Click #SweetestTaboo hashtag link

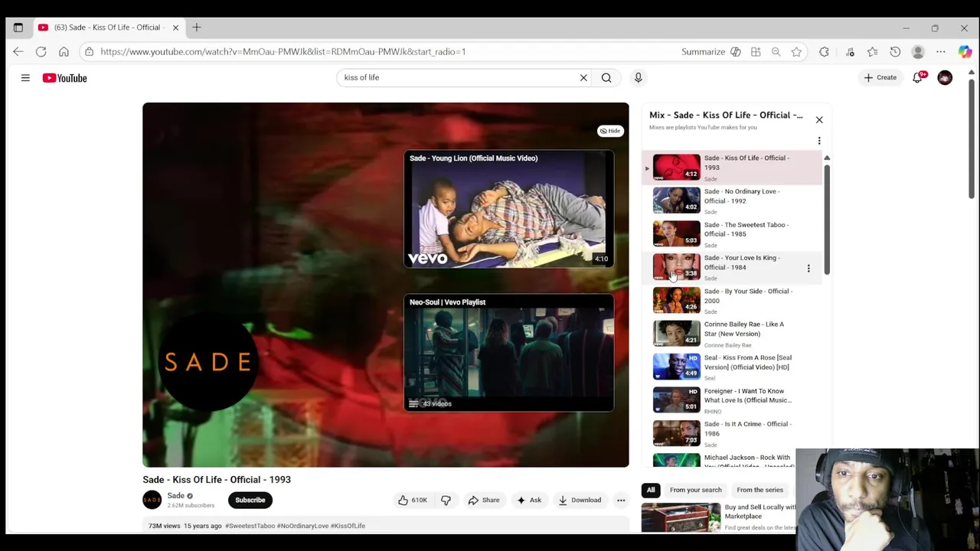[x=250, y=526]
